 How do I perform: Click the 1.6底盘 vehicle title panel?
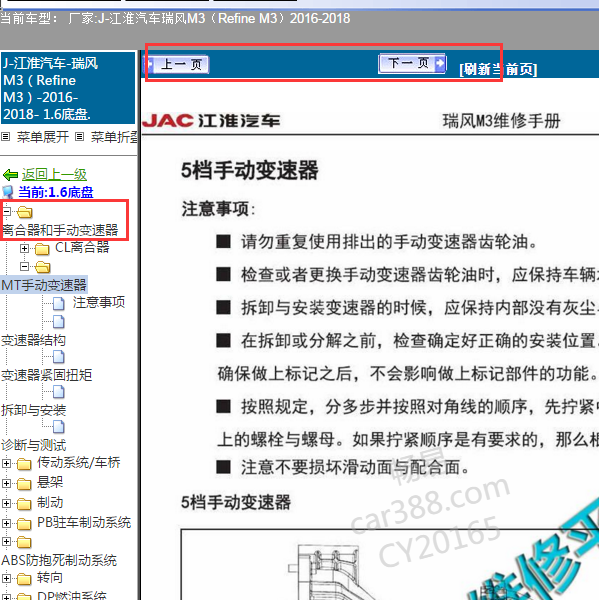tap(68, 88)
